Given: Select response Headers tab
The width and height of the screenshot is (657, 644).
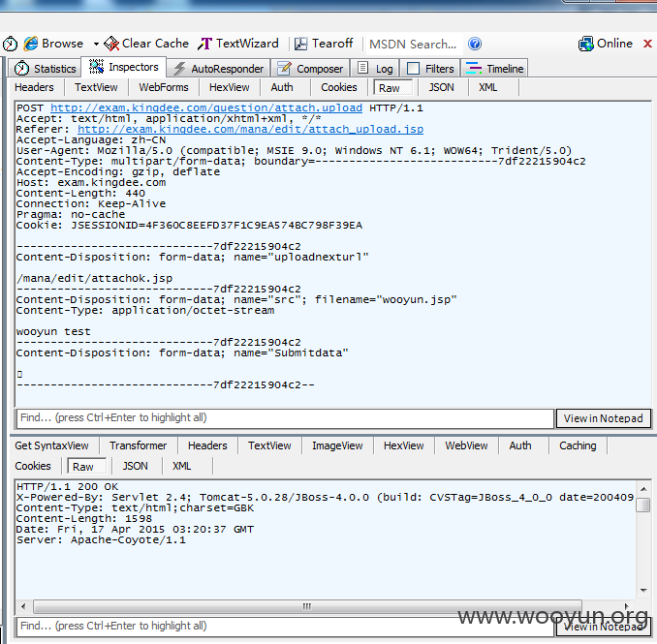Looking at the screenshot, I should pyautogui.click(x=207, y=445).
